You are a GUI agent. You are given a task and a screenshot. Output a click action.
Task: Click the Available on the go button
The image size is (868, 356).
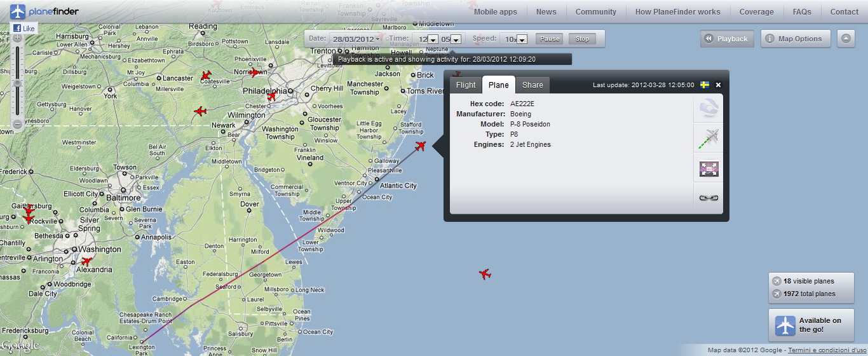811,325
